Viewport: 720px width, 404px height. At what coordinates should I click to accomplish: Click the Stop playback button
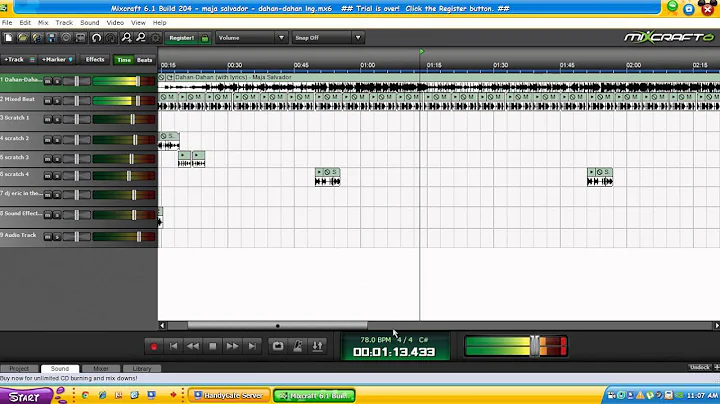(x=213, y=347)
